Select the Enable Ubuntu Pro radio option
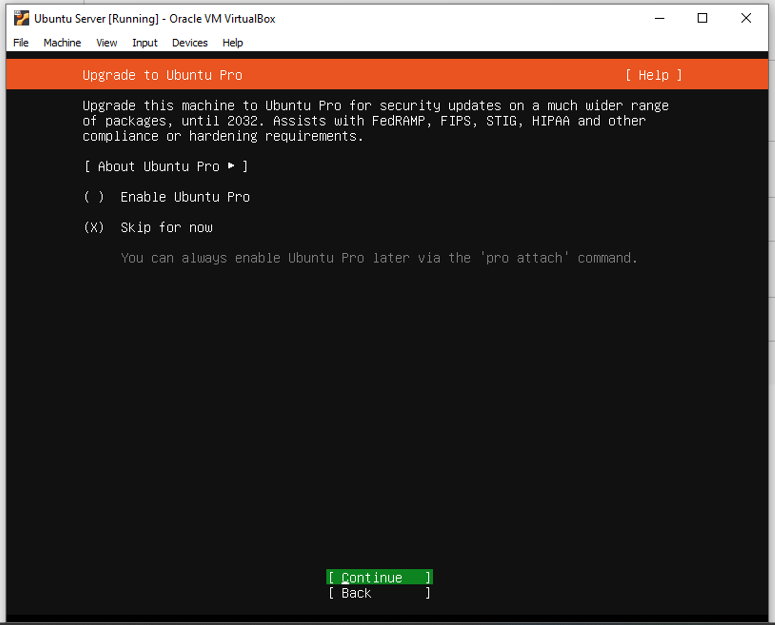 (95, 197)
